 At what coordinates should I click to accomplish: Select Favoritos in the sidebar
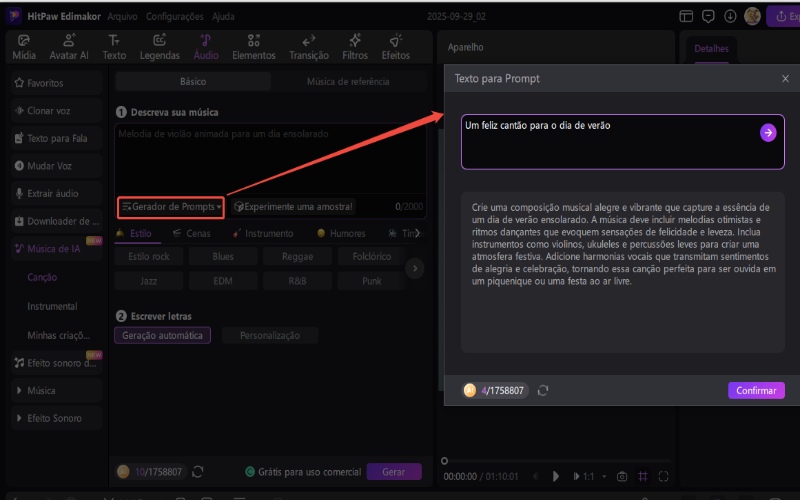pyautogui.click(x=57, y=83)
